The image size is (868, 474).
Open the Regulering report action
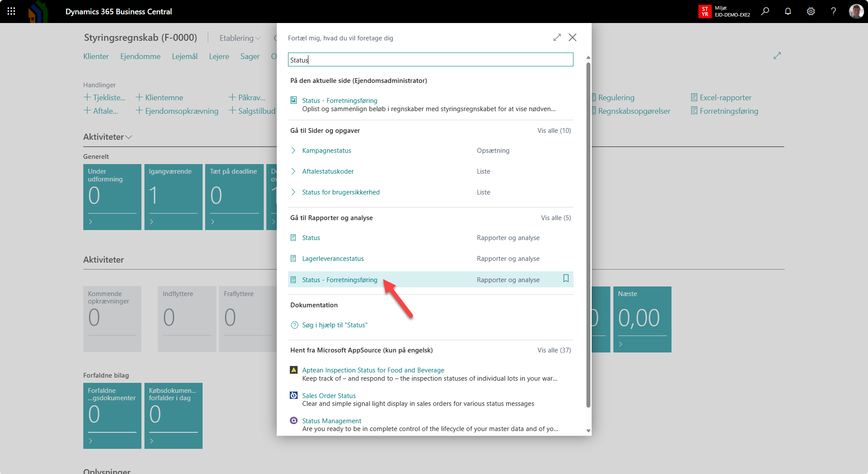pos(616,98)
